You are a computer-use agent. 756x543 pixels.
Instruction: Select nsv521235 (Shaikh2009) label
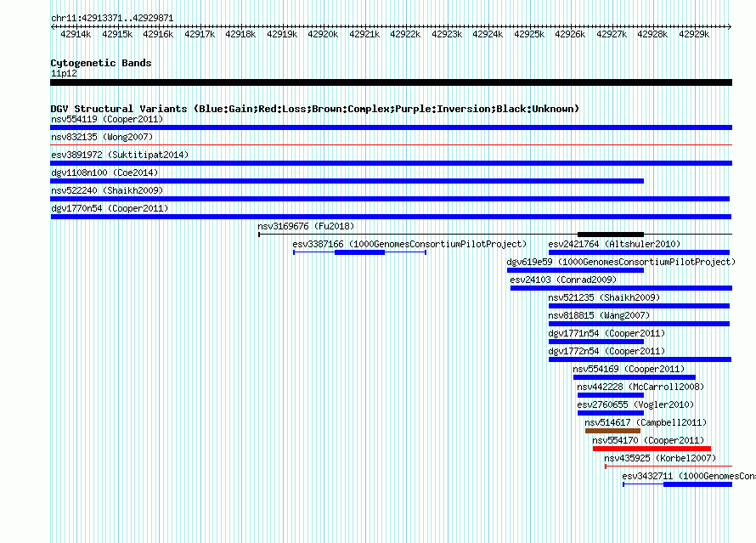coord(604,297)
